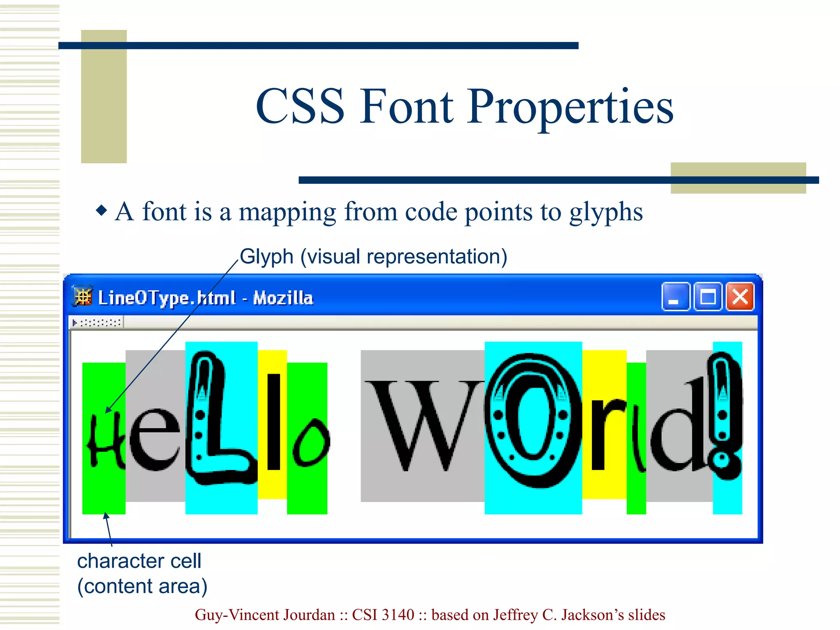The image size is (840, 630).
Task: Click the Glyph (visual representation) label
Action: [x=373, y=257]
